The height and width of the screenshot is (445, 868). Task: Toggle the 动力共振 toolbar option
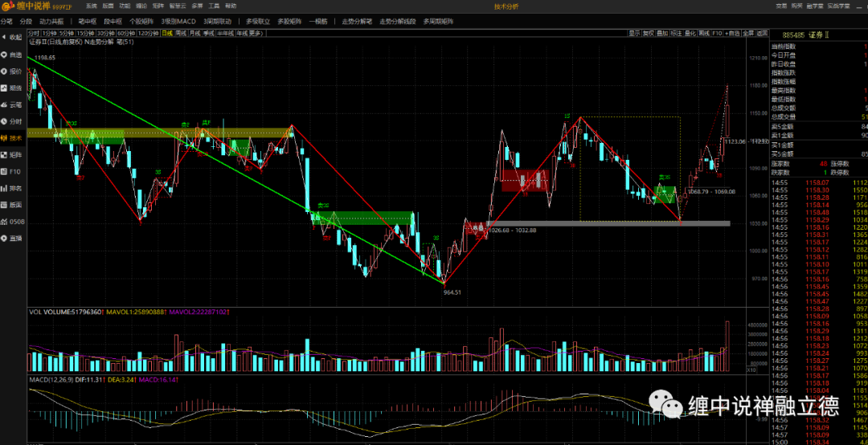[51, 21]
